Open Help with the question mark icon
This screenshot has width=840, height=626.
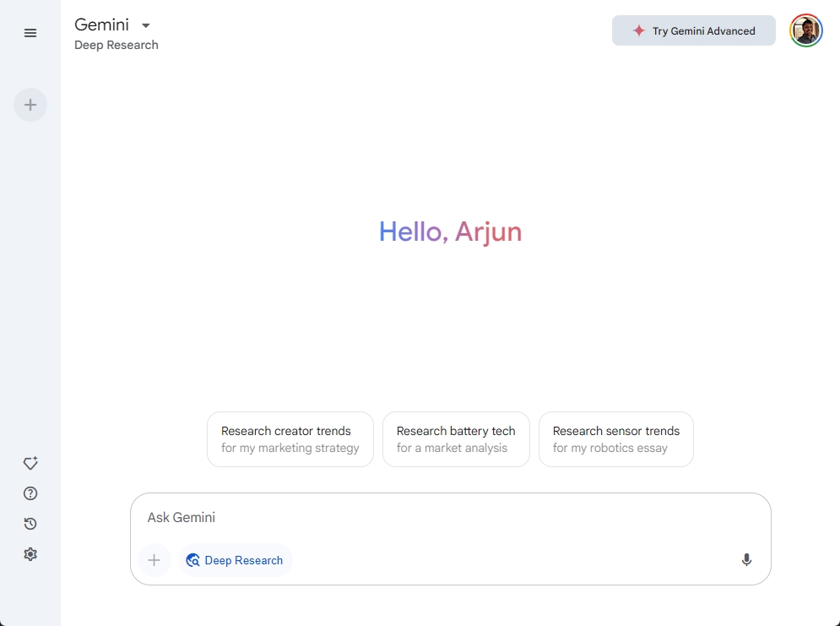[30, 493]
